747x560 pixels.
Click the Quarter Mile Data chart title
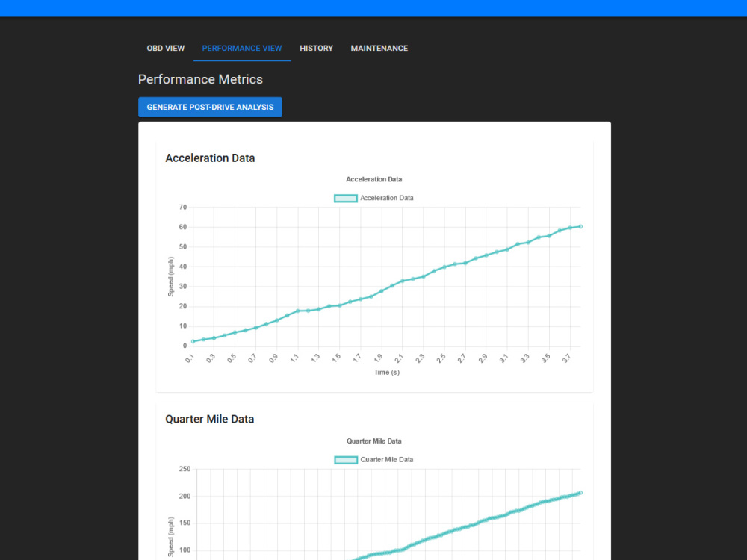tap(374, 441)
